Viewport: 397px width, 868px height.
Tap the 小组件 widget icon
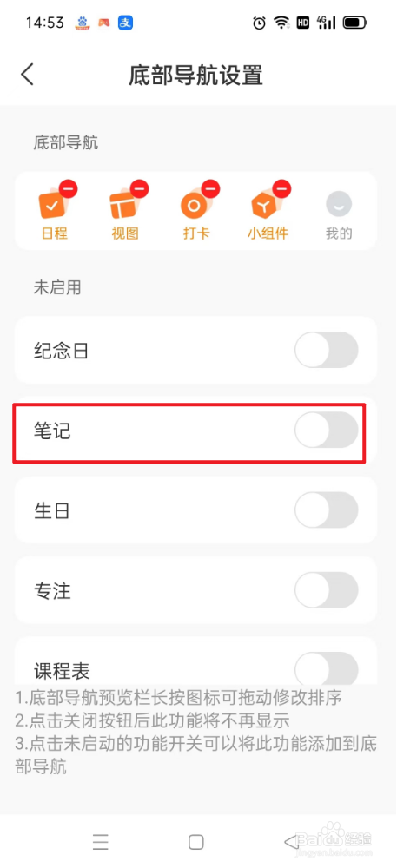[267, 206]
